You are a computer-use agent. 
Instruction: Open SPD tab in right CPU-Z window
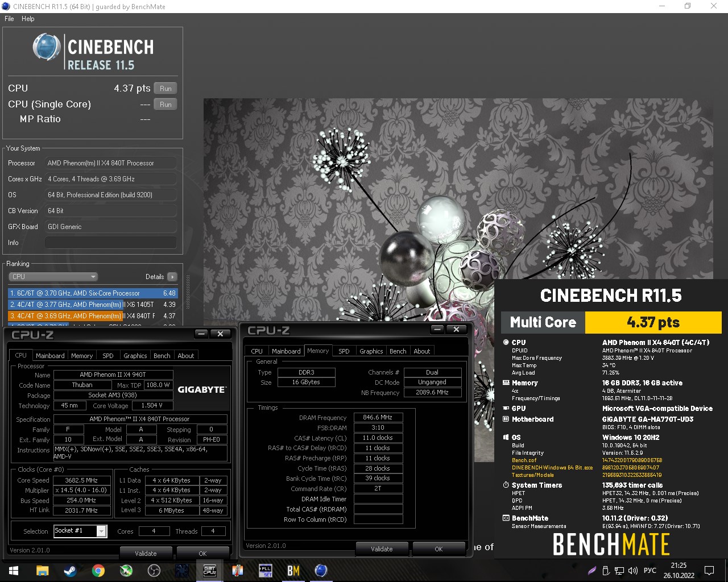[344, 351]
